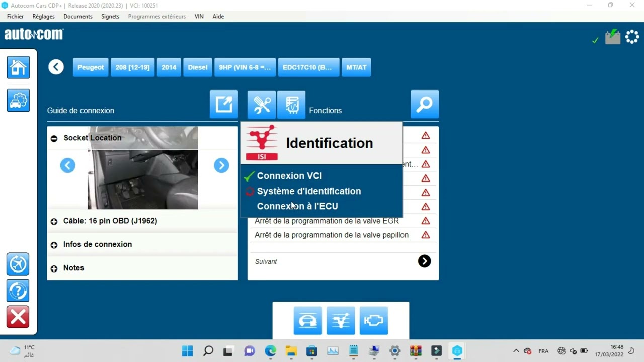Open the engine OBD bottom icon

[374, 321]
